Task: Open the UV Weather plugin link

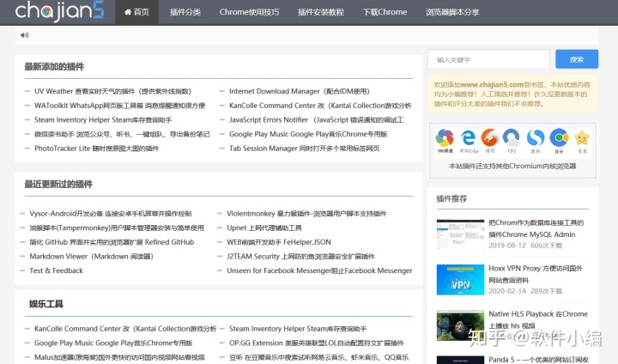Action: pos(112,92)
